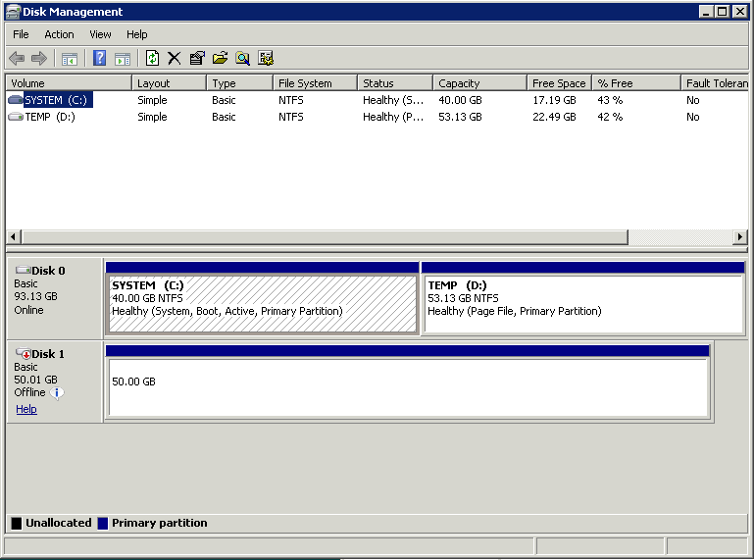Sort by Layout column header
The height and width of the screenshot is (560, 754).
pos(170,83)
